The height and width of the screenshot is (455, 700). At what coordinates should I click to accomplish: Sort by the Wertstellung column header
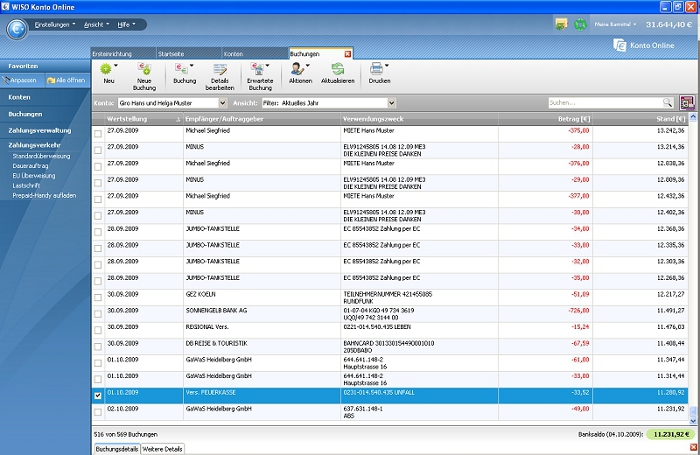tap(143, 119)
